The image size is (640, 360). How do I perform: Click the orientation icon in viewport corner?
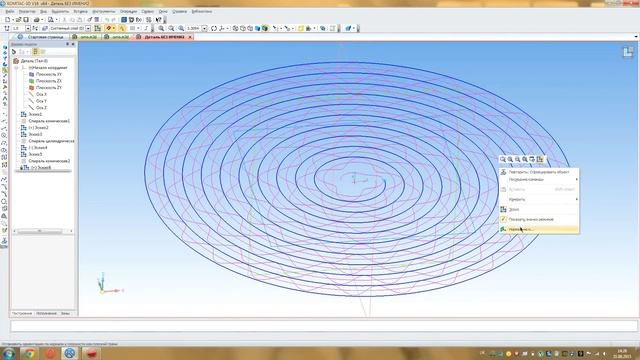coord(628,52)
